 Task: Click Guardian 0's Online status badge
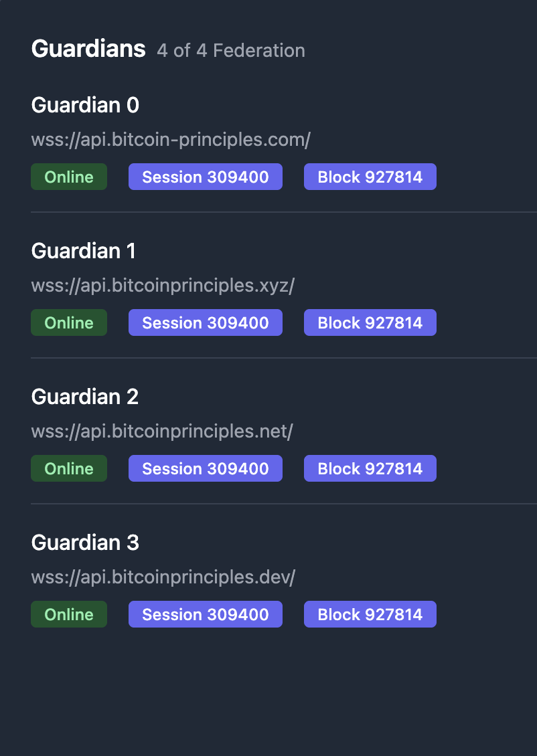pyautogui.click(x=69, y=177)
